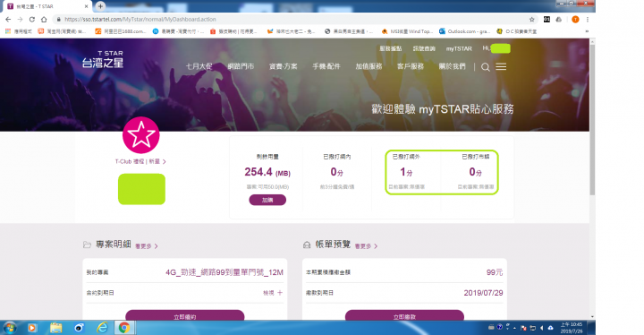The height and width of the screenshot is (335, 644).
Task: Click the cloud extension icon in toolbar
Action: click(x=558, y=20)
